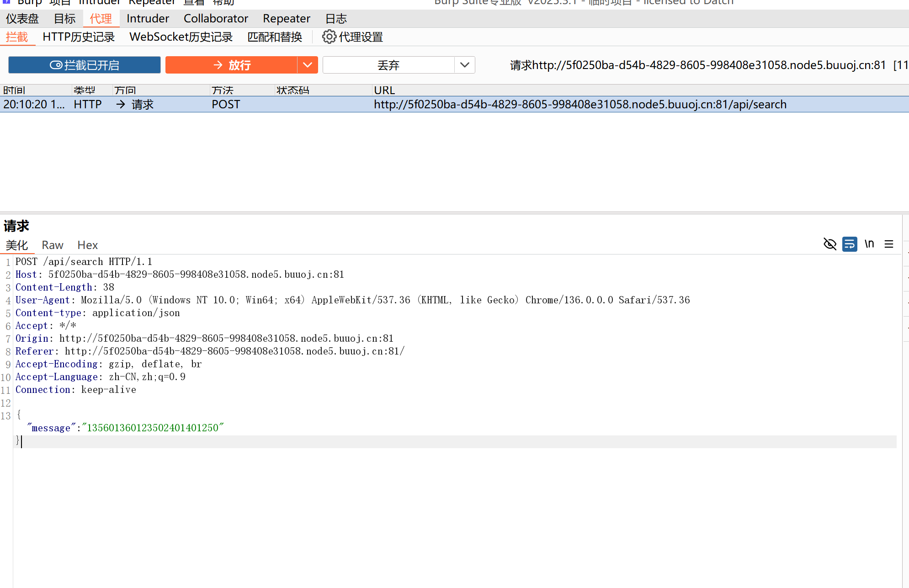Open the HTTP历史记录 tab
The image size is (909, 588).
click(79, 37)
